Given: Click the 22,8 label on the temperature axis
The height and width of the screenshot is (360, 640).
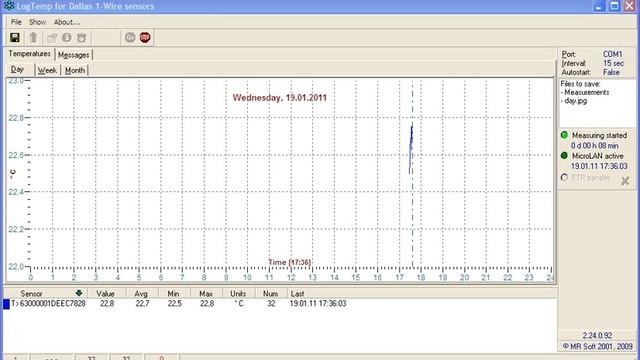Looking at the screenshot, I should pyautogui.click(x=16, y=118).
